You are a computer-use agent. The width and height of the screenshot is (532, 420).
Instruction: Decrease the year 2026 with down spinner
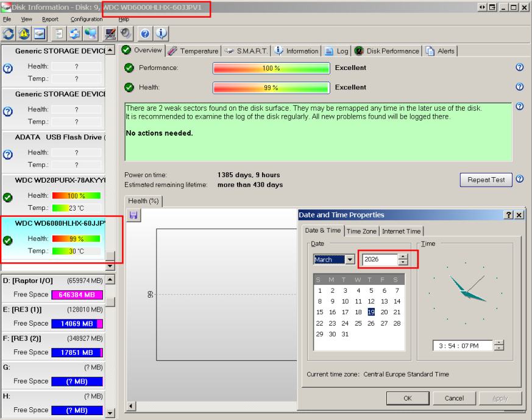click(403, 262)
